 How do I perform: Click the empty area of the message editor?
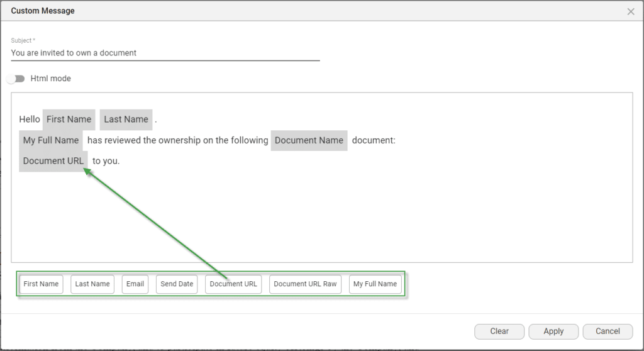click(377, 214)
